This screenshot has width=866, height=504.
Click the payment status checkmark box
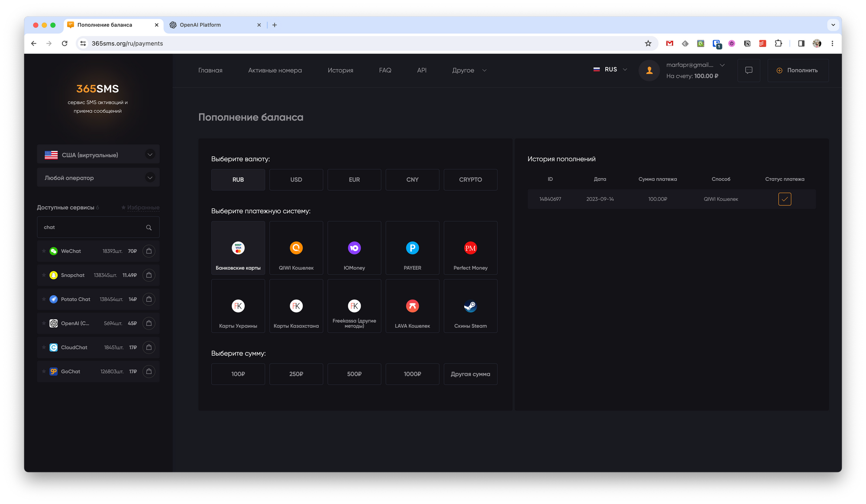(x=785, y=199)
